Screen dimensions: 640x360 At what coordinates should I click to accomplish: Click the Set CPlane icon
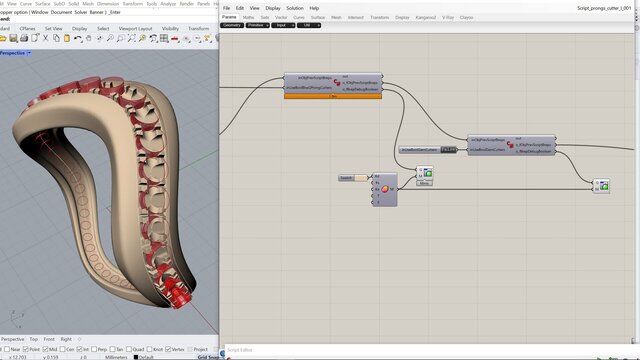point(186,38)
